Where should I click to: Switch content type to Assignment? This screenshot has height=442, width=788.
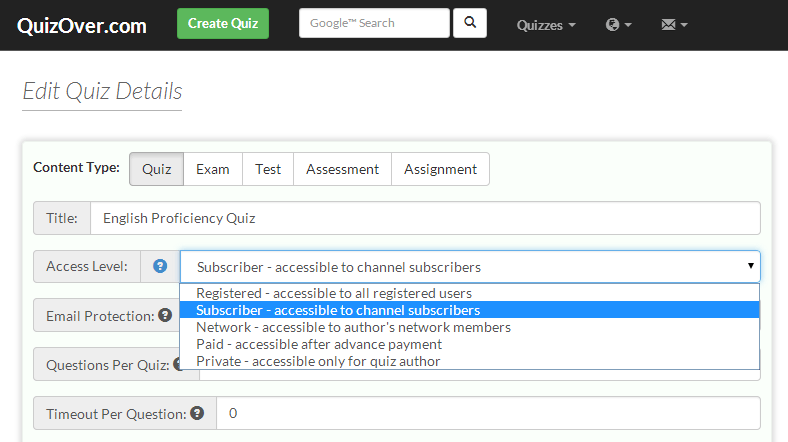440,169
